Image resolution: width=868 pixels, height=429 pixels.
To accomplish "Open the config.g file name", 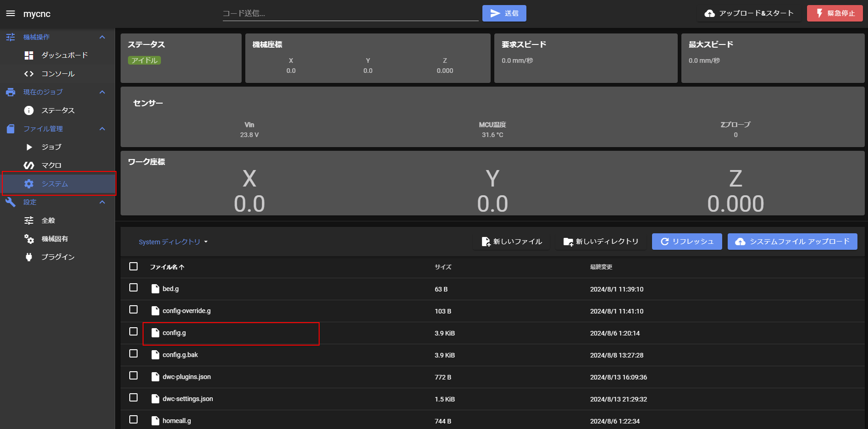I will pos(174,333).
